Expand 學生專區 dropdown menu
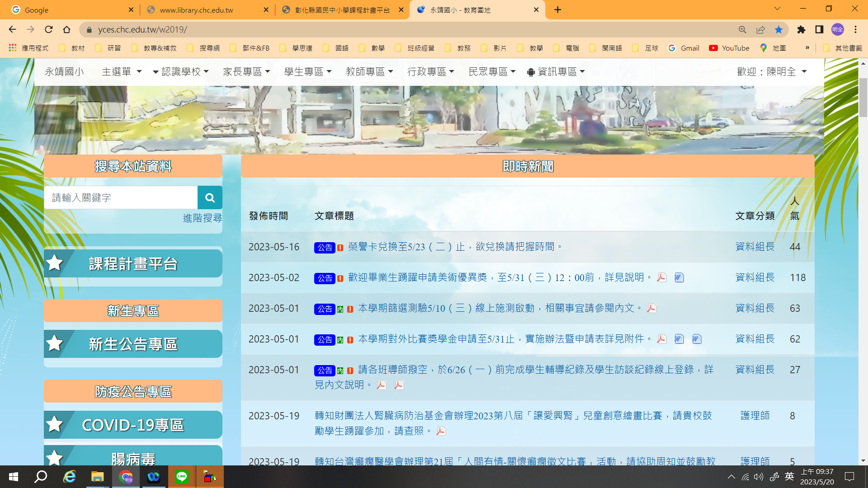 (308, 71)
